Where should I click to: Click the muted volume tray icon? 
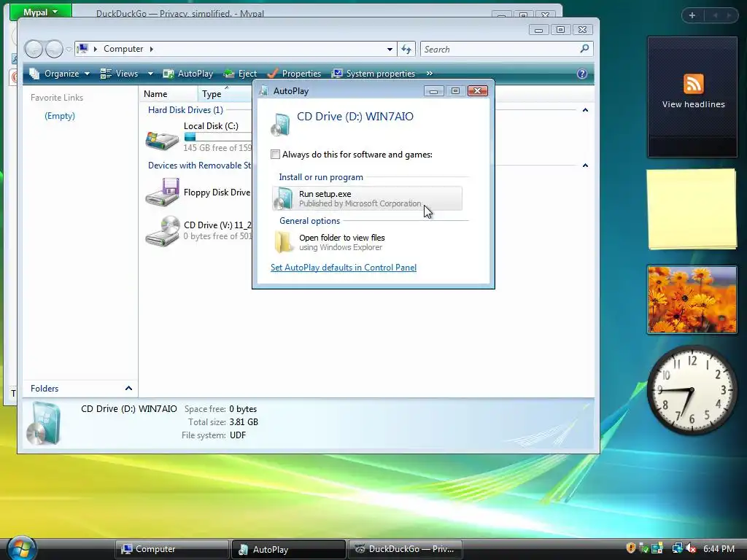691,548
